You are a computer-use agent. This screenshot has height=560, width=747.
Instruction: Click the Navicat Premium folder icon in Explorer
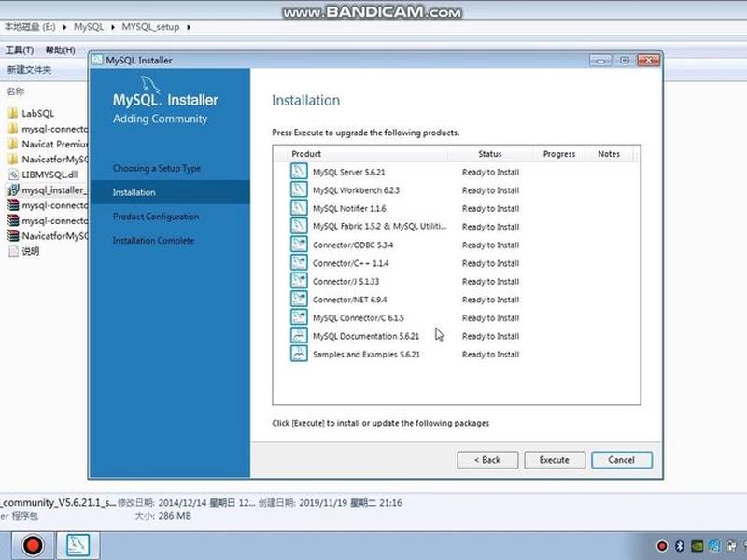coord(13,144)
